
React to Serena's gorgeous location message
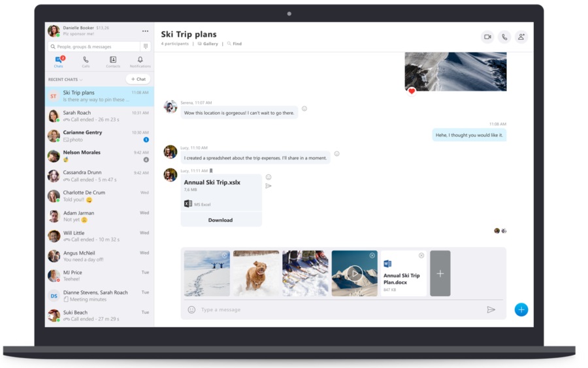(x=304, y=109)
